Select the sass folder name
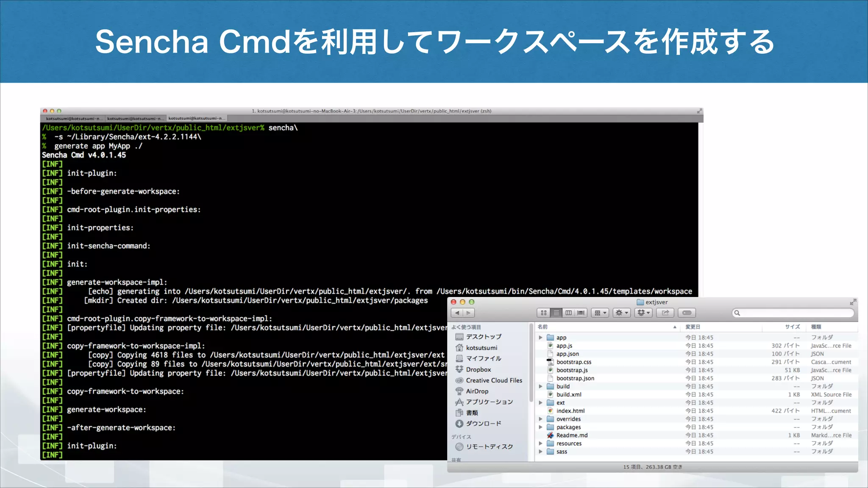The image size is (868, 488). click(562, 452)
